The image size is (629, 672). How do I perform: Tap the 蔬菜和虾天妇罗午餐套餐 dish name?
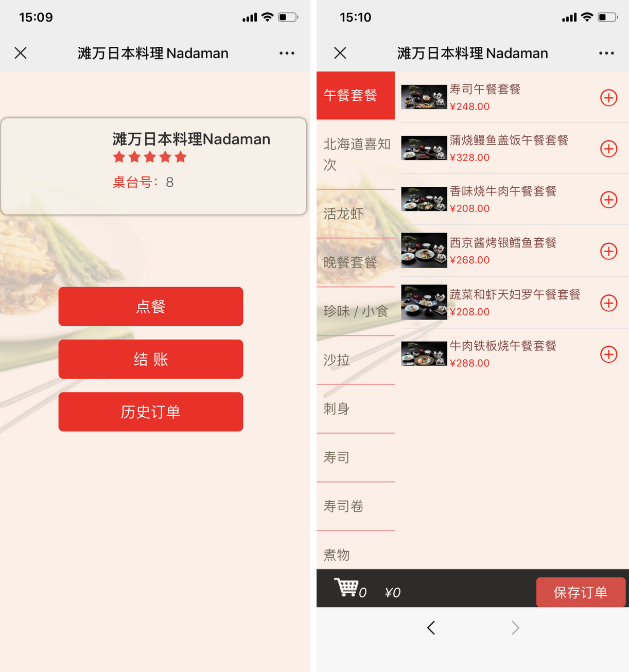point(515,294)
